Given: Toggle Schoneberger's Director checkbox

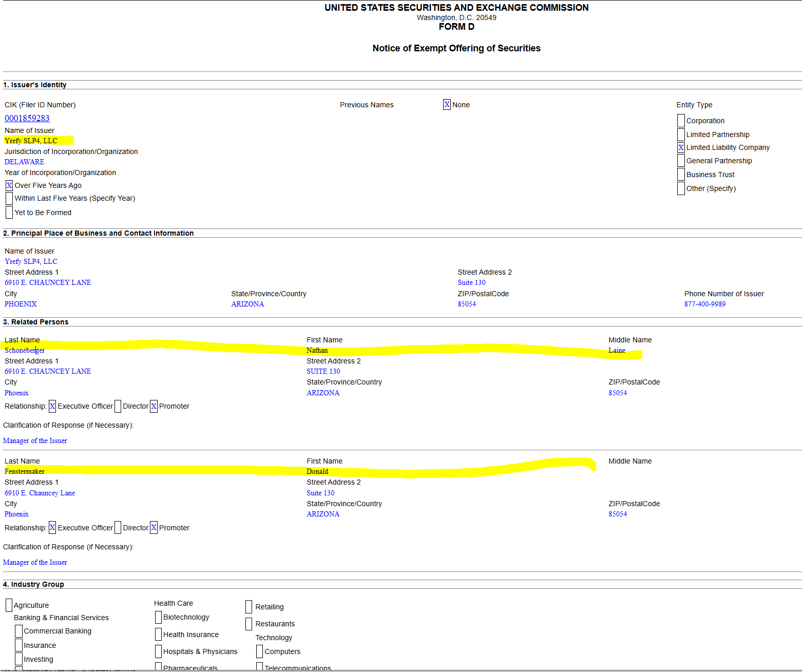Looking at the screenshot, I should pos(118,406).
